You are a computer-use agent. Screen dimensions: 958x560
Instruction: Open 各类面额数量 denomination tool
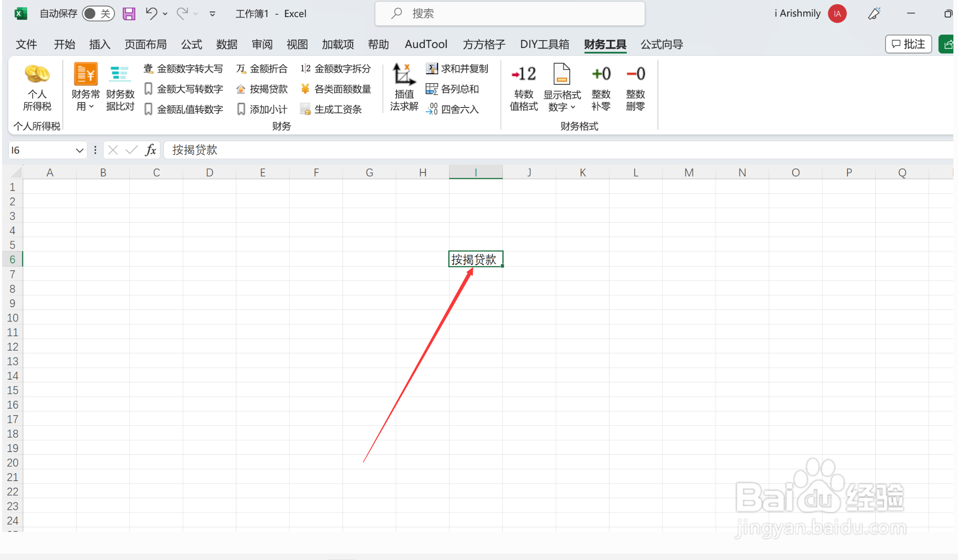pos(336,89)
